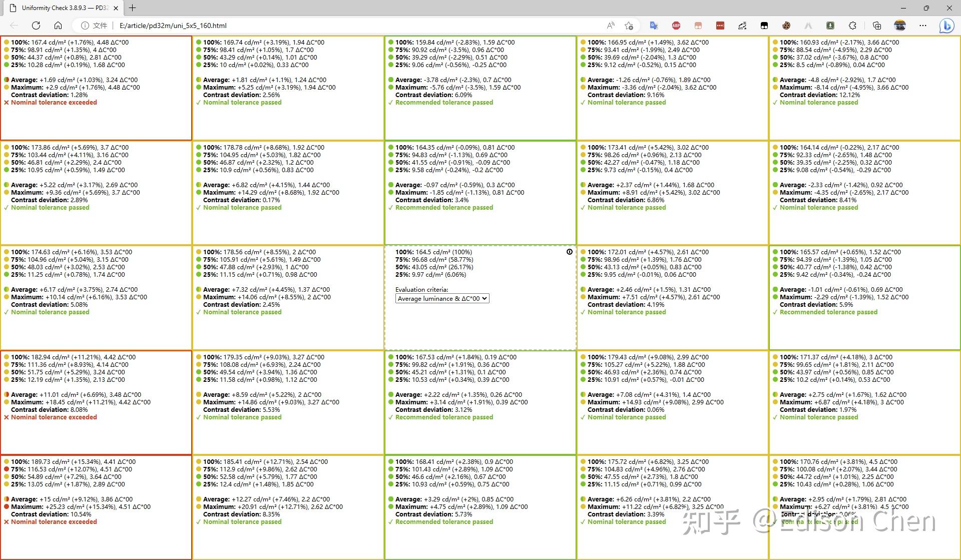Close the Uniformity Check tab
Screen dimensions: 961x560
(x=116, y=8)
